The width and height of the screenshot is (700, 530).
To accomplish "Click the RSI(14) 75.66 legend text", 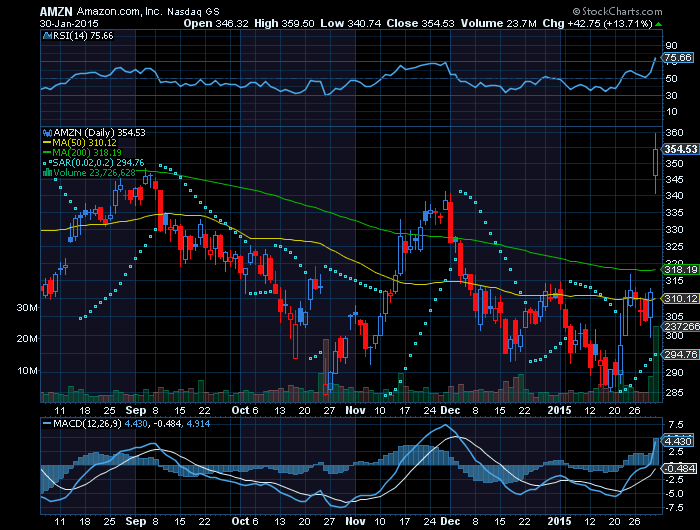I will [x=83, y=36].
